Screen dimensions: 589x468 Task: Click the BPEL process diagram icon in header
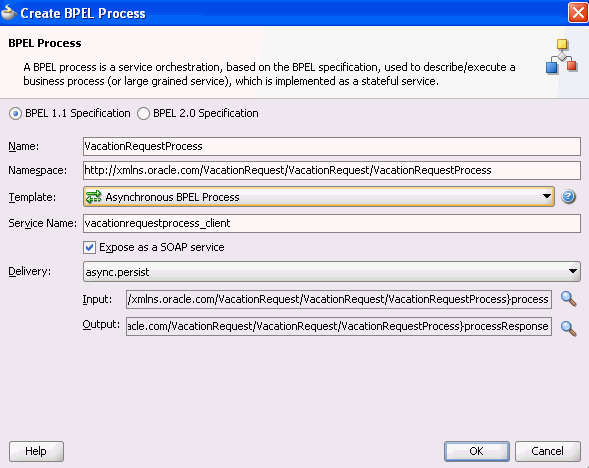point(562,56)
